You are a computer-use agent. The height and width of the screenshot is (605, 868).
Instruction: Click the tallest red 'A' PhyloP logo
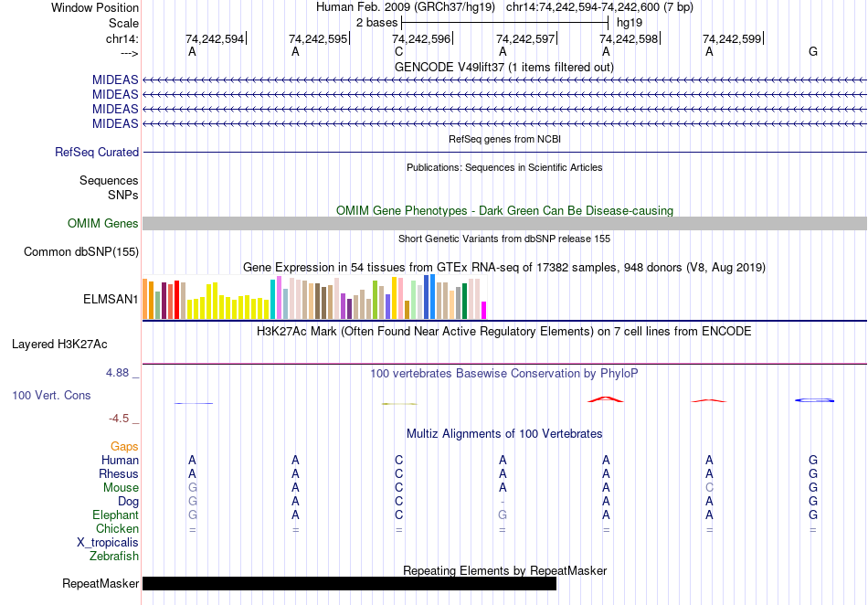(606, 399)
